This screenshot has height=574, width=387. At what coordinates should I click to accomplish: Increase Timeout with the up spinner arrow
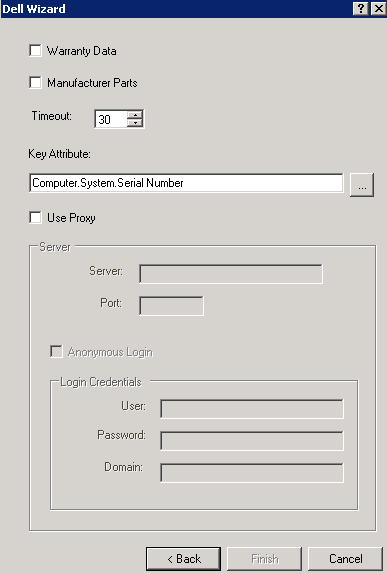(135, 115)
